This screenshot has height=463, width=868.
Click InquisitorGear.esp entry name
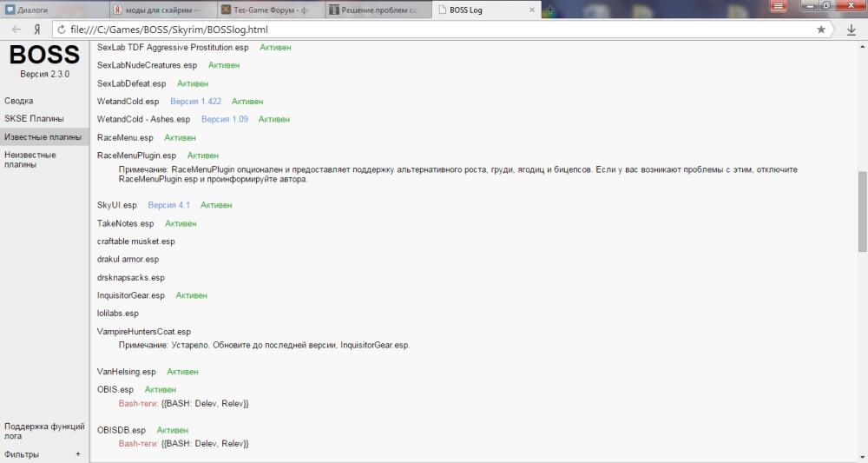pos(131,295)
